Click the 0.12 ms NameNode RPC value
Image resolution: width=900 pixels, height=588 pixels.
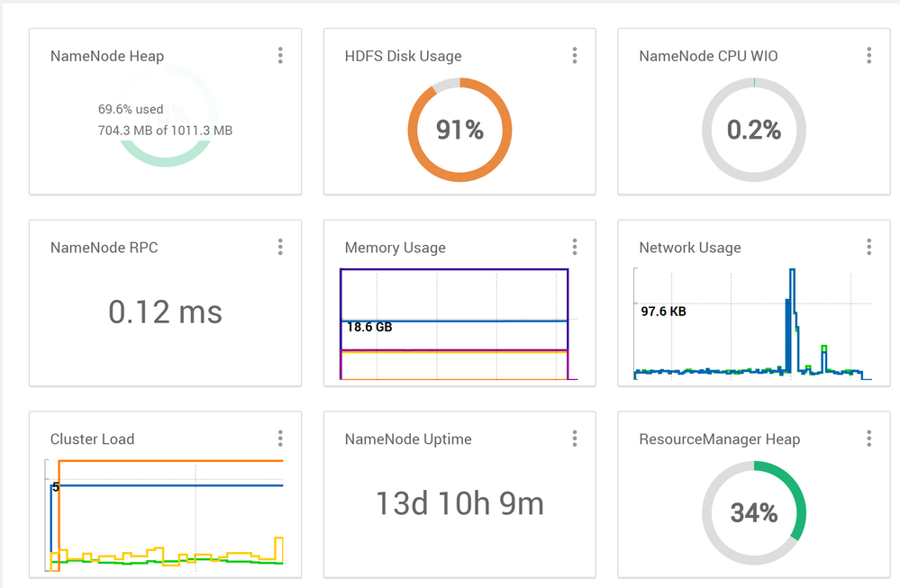click(x=165, y=312)
